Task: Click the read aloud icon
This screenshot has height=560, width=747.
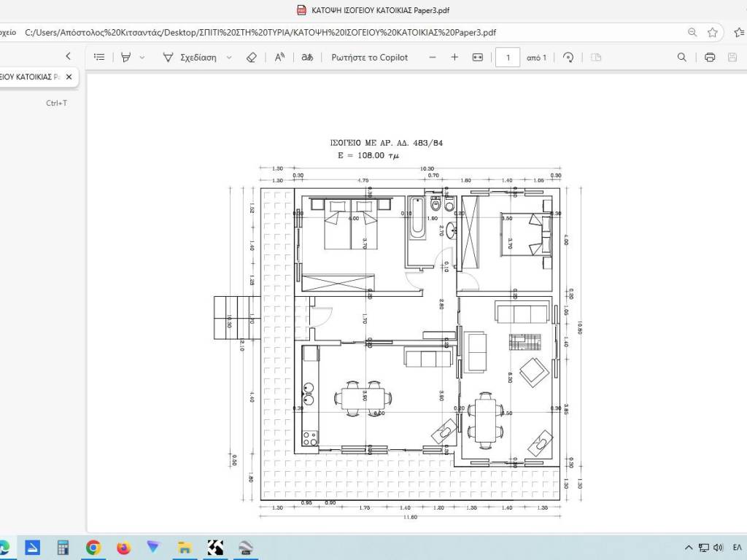Action: pos(279,57)
